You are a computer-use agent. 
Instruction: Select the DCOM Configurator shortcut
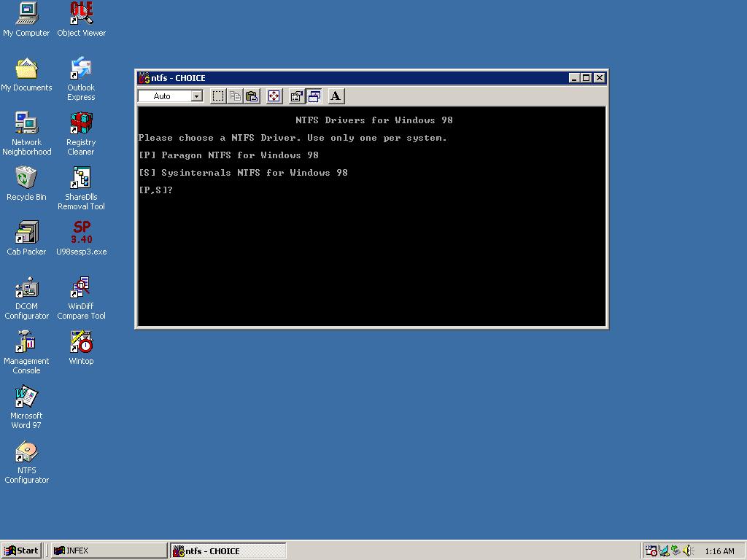point(27,298)
